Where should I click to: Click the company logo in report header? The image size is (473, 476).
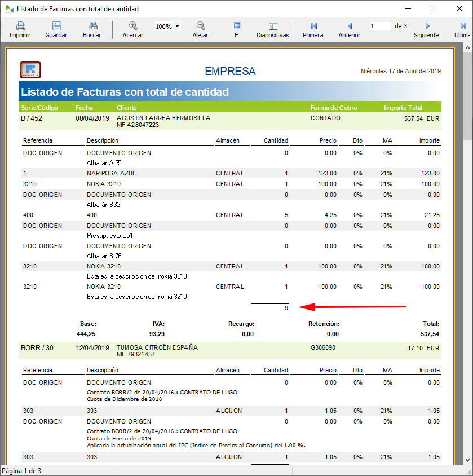[30, 70]
